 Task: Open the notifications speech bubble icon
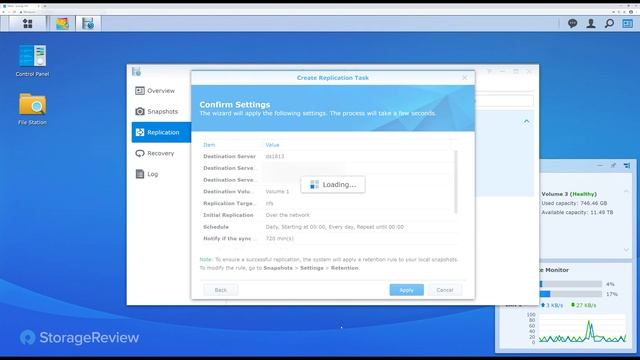[x=572, y=24]
